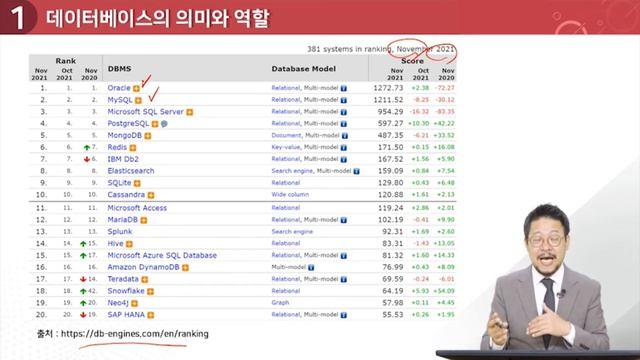Open the Oracle DBMS link
The image size is (640, 360).
pyautogui.click(x=119, y=88)
